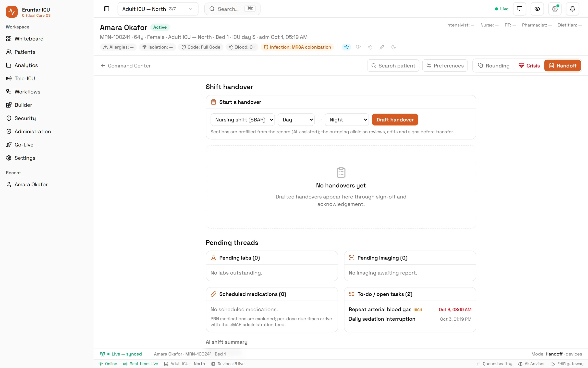Toggle the sidebar panel icon
588x368 pixels.
click(107, 9)
